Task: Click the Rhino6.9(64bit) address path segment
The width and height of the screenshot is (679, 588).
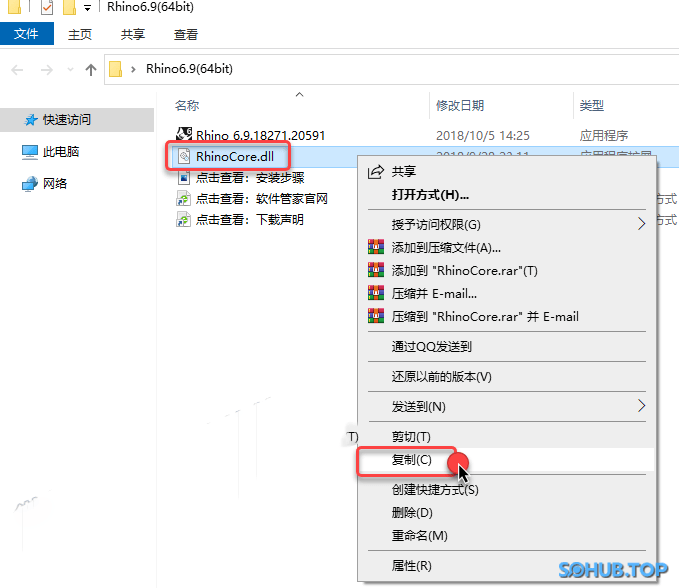Action: pyautogui.click(x=189, y=69)
